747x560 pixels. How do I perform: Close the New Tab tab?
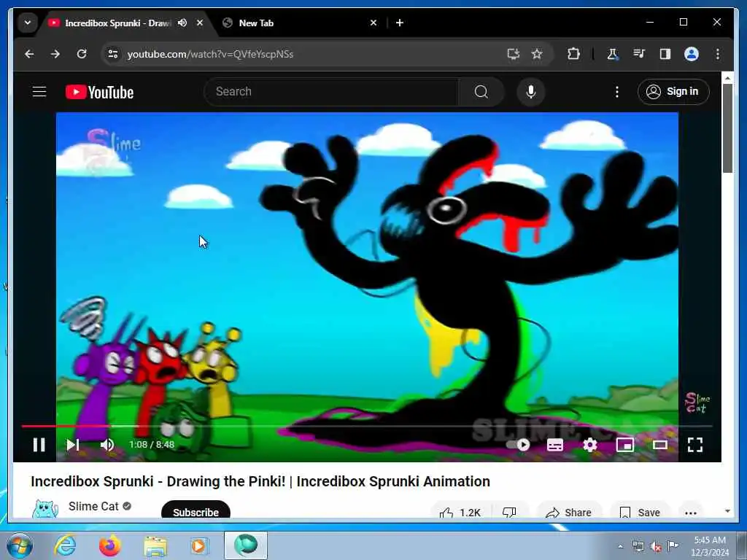tap(373, 23)
